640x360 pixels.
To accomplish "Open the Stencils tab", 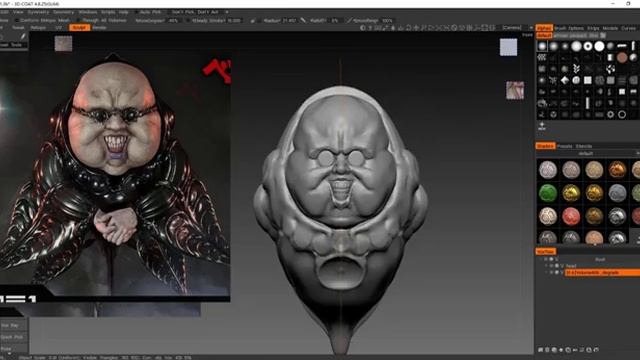I will point(584,146).
